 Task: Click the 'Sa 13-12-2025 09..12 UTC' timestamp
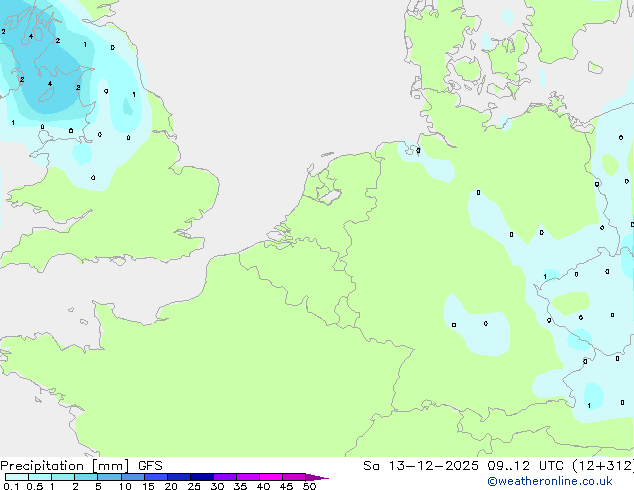(465, 466)
